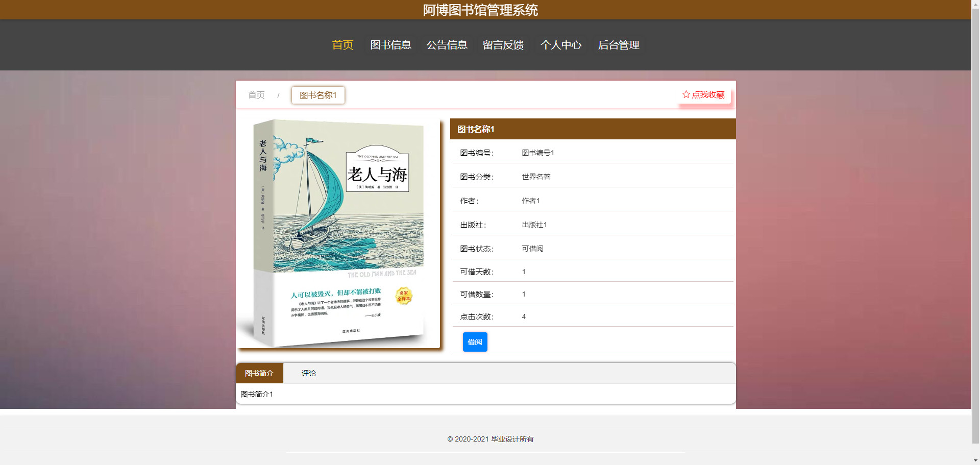The width and height of the screenshot is (980, 465).
Task: Click the 老人与海 book cover image
Action: (x=338, y=233)
